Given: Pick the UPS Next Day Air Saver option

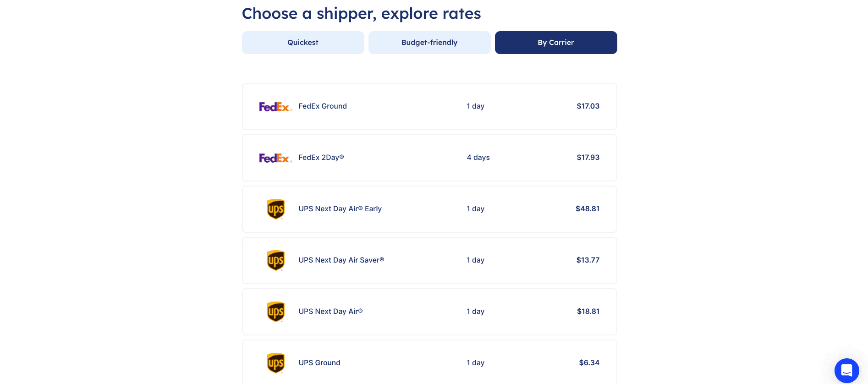Looking at the screenshot, I should (x=429, y=260).
